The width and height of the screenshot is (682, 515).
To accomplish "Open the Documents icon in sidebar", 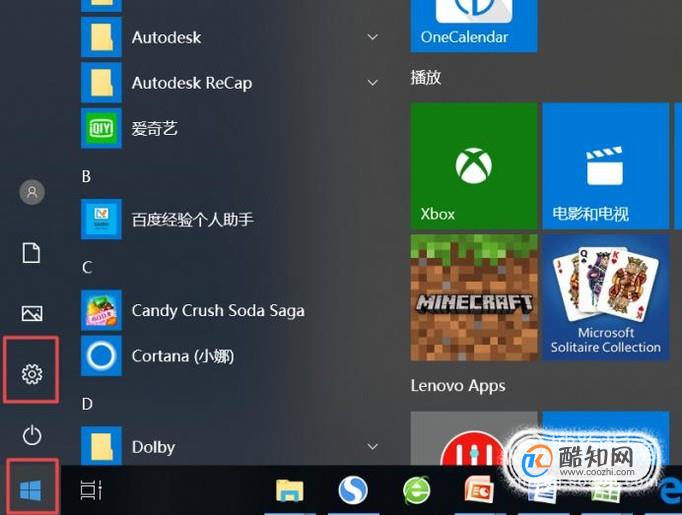I will coord(31,253).
